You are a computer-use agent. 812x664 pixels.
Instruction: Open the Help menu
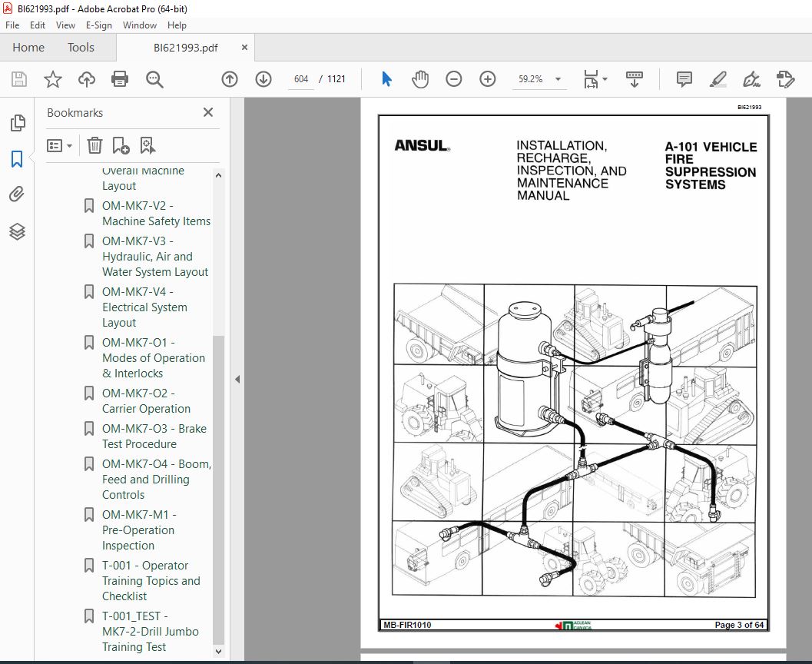[177, 25]
